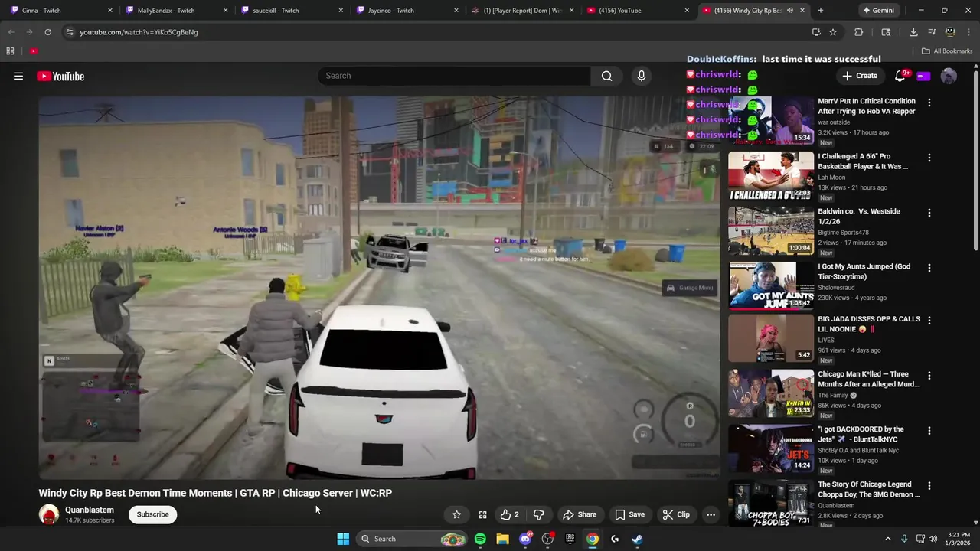Image resolution: width=980 pixels, height=551 pixels.
Task: Mute the Windy City Rp tab audio
Action: click(790, 11)
